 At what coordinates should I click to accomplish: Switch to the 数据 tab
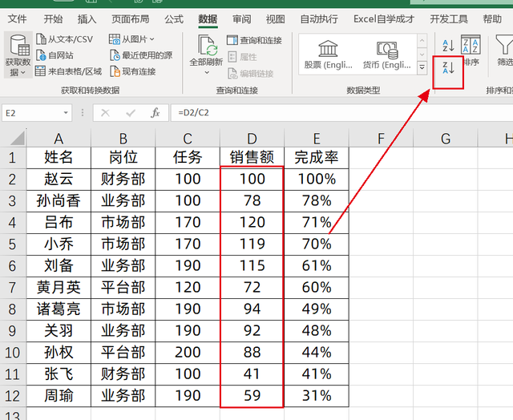pos(208,19)
